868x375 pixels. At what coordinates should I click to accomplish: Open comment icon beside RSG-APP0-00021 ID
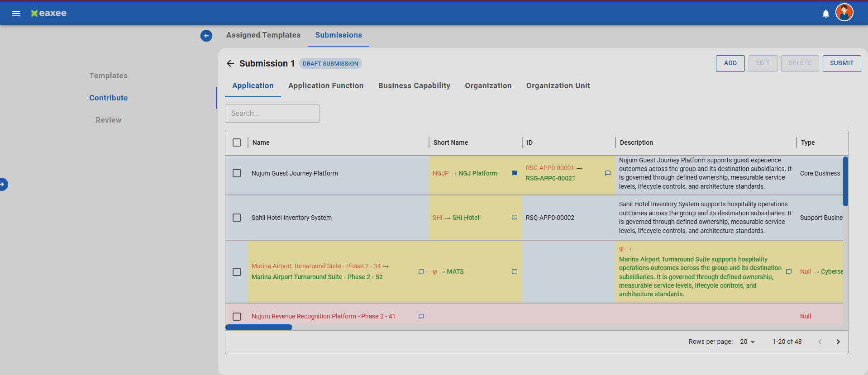tap(607, 173)
